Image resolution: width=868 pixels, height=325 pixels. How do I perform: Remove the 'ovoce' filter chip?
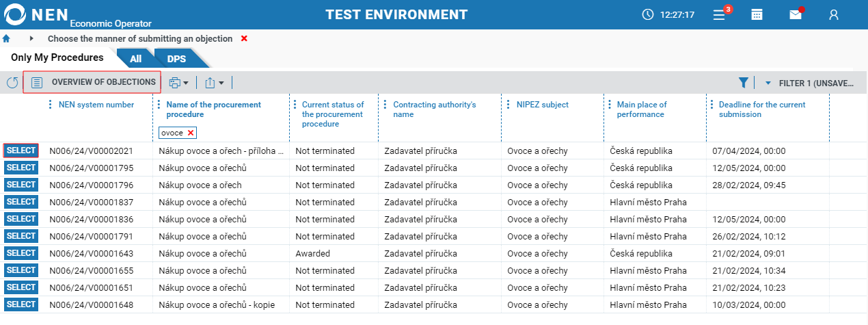click(x=191, y=133)
